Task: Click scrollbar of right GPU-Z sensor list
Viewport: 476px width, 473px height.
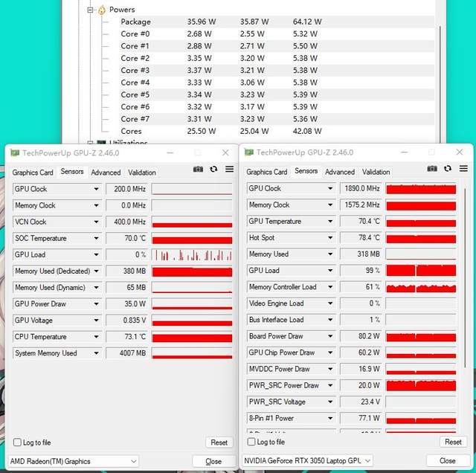Action: point(465,278)
